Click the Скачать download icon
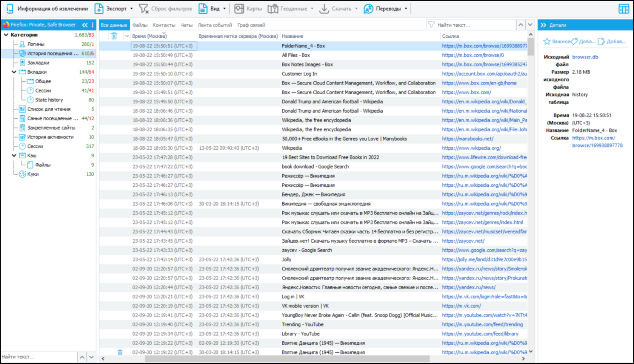634x364 pixels. pyautogui.click(x=324, y=9)
